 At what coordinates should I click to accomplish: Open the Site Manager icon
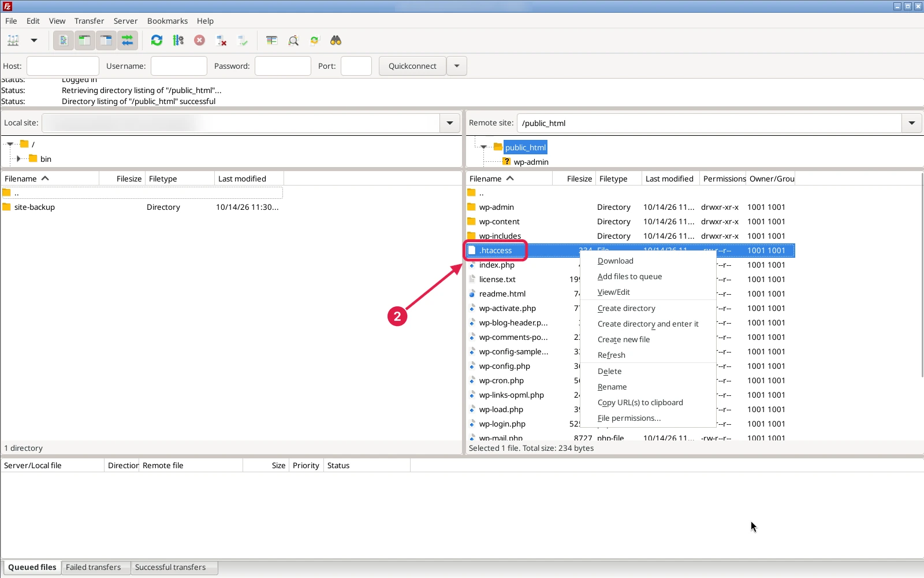point(13,40)
